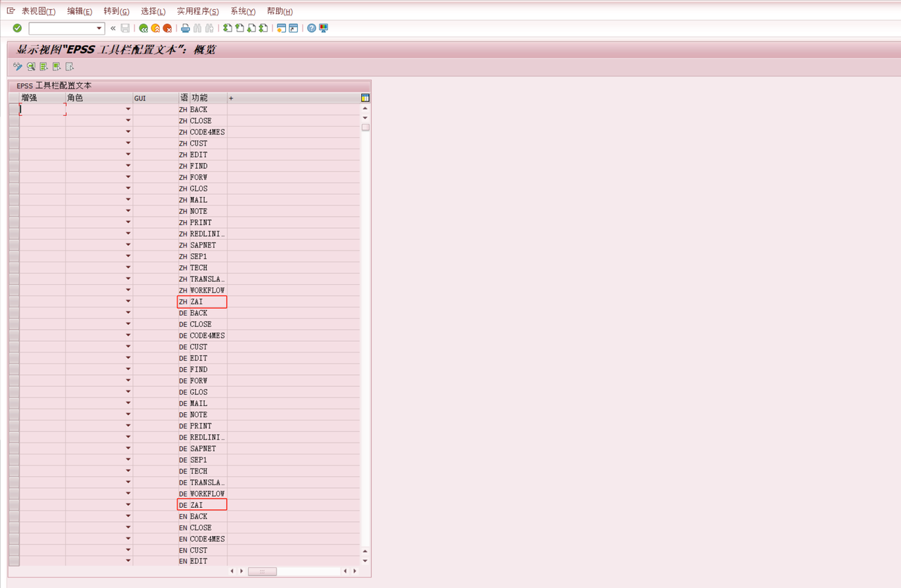Click the DE MAIL function cell

tap(208, 404)
